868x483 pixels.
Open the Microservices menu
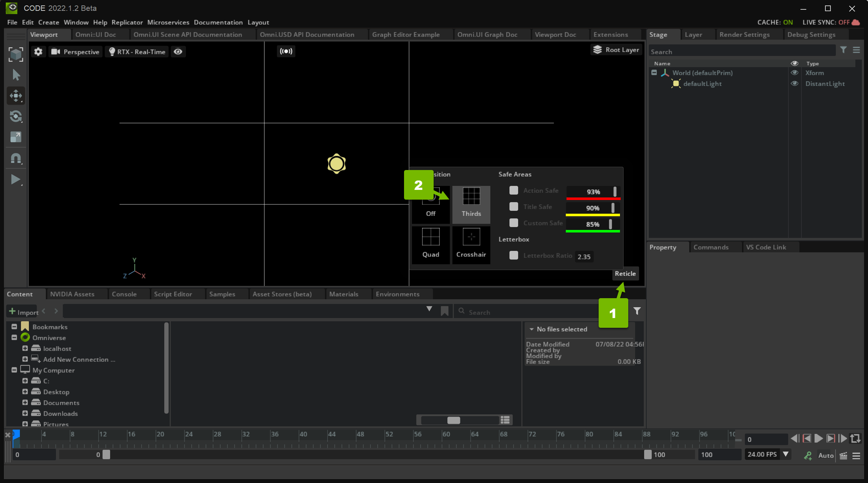(x=168, y=22)
